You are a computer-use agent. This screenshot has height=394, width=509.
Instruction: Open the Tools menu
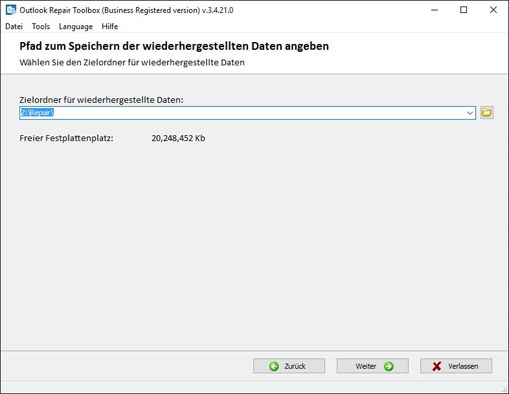(x=41, y=26)
